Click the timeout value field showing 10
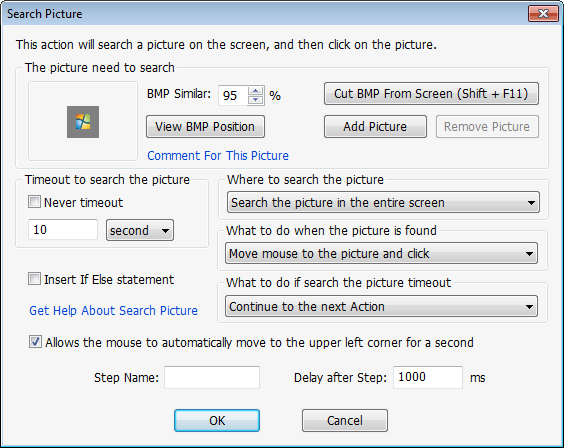 tap(63, 229)
